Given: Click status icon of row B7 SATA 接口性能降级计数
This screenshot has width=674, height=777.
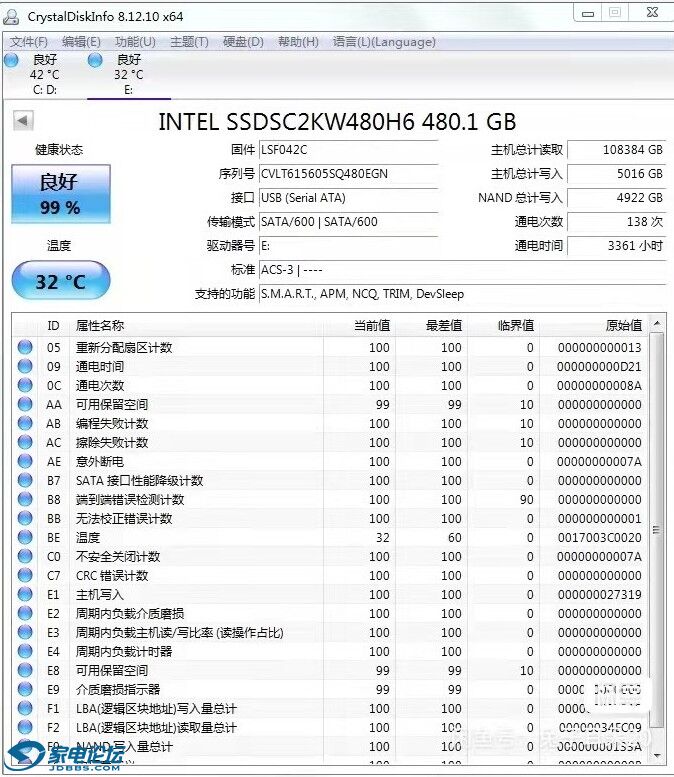Looking at the screenshot, I should (25, 480).
